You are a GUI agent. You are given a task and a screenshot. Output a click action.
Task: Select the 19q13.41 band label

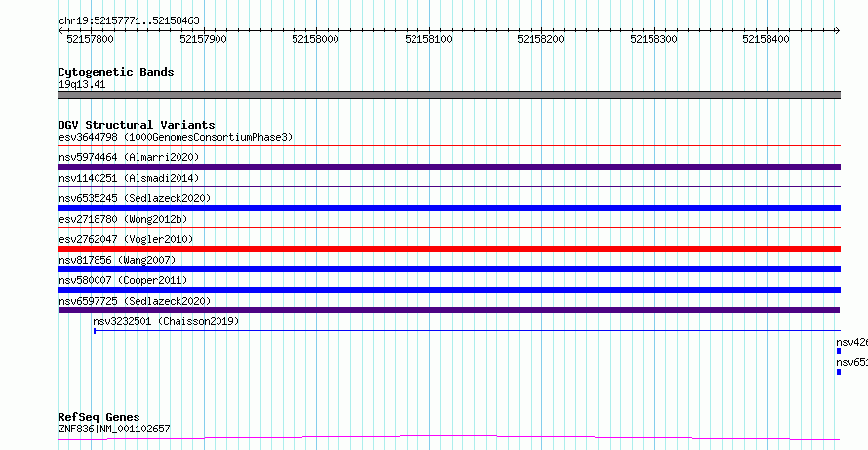[82, 85]
